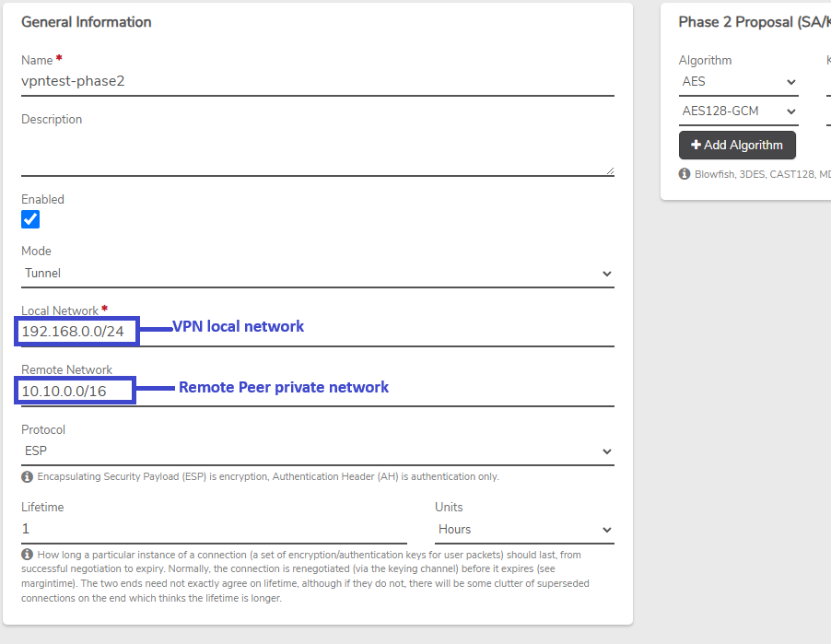Screen dimensions: 831x644
Task: Click the info icon beside ESP explanation
Action: click(x=27, y=476)
